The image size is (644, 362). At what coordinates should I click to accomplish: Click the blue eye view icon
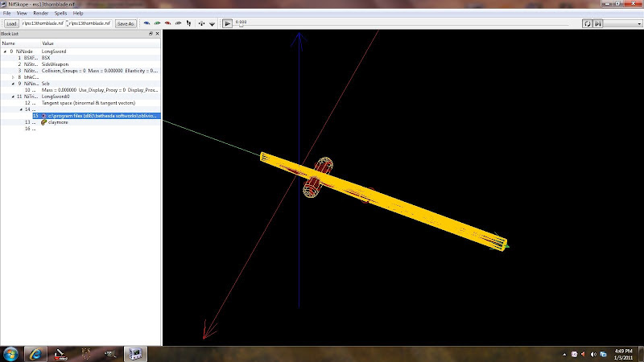[x=147, y=23]
